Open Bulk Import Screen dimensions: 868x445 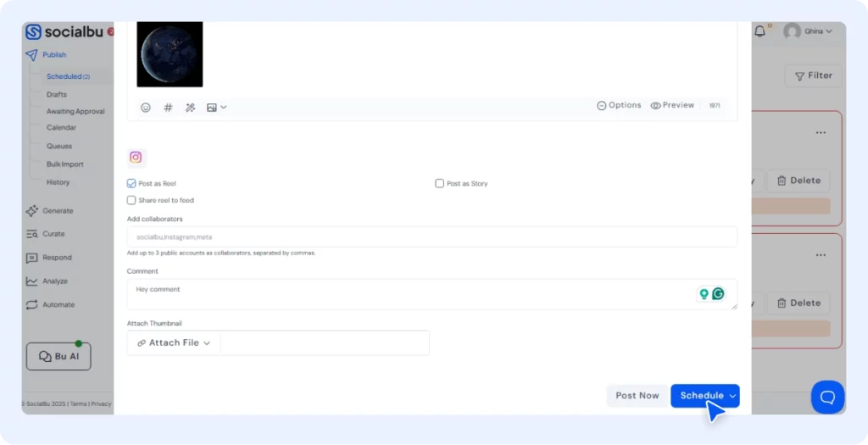click(x=65, y=164)
